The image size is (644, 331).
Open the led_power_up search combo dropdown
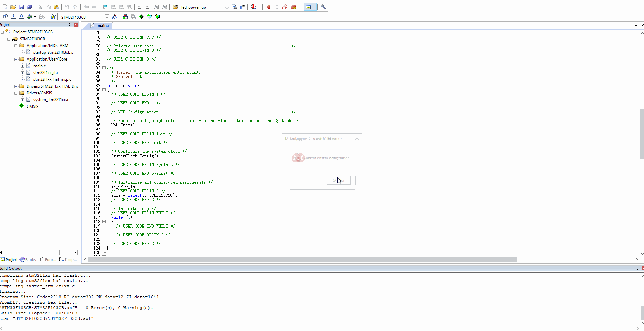pyautogui.click(x=227, y=7)
